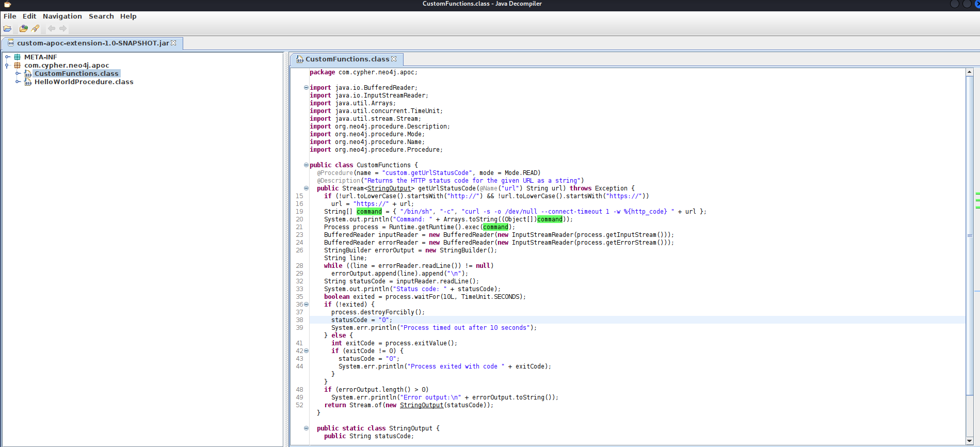Click the @Description annotation text
The image size is (980, 447).
coord(339,181)
